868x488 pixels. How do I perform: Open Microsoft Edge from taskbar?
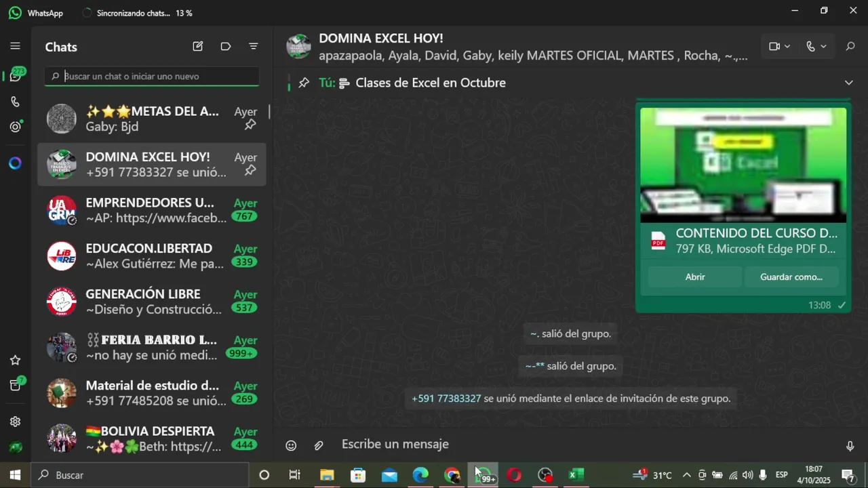tap(420, 475)
